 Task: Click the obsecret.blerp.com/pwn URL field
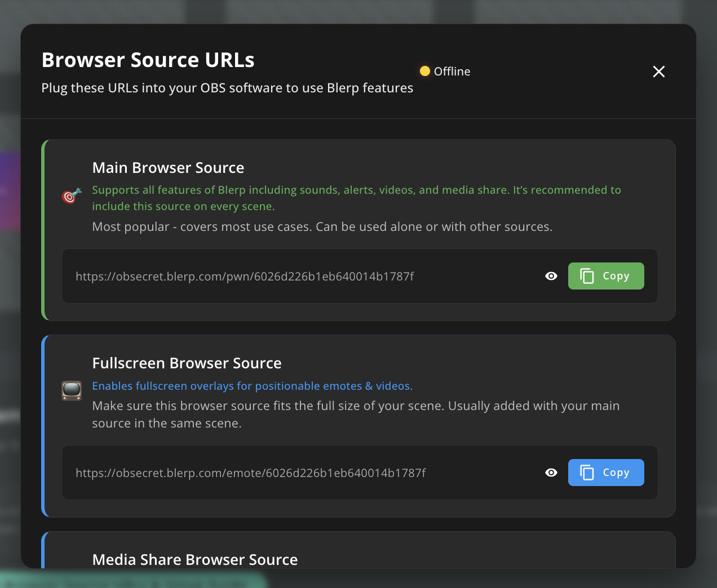[245, 277]
